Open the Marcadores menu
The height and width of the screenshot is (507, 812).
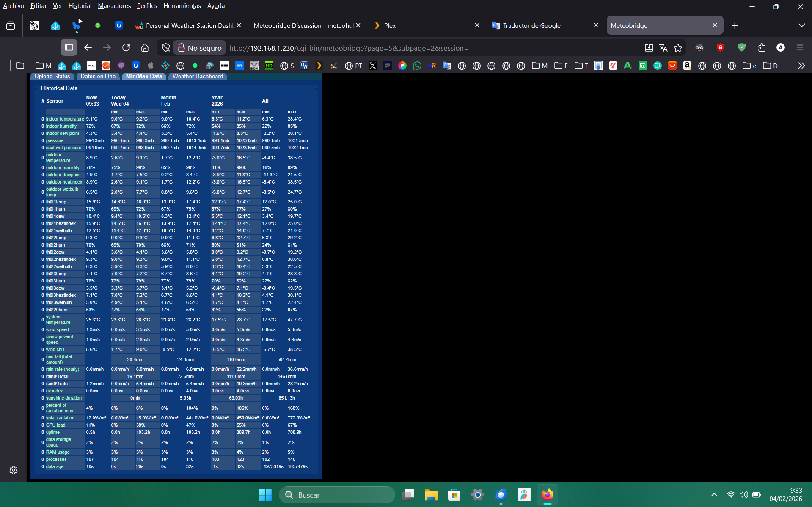(x=114, y=6)
